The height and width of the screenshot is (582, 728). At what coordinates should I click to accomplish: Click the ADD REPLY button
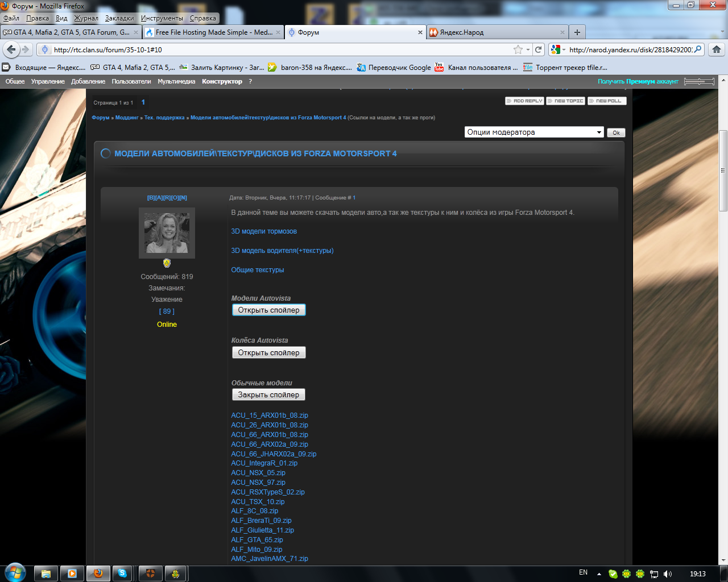tap(524, 101)
